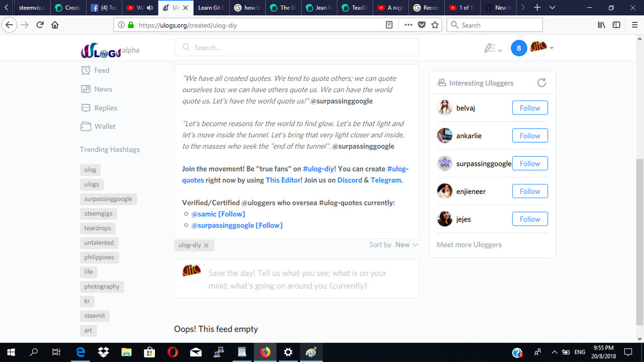This screenshot has height=362, width=644.
Task: Switch to the TearDr tab
Action: 354,8
